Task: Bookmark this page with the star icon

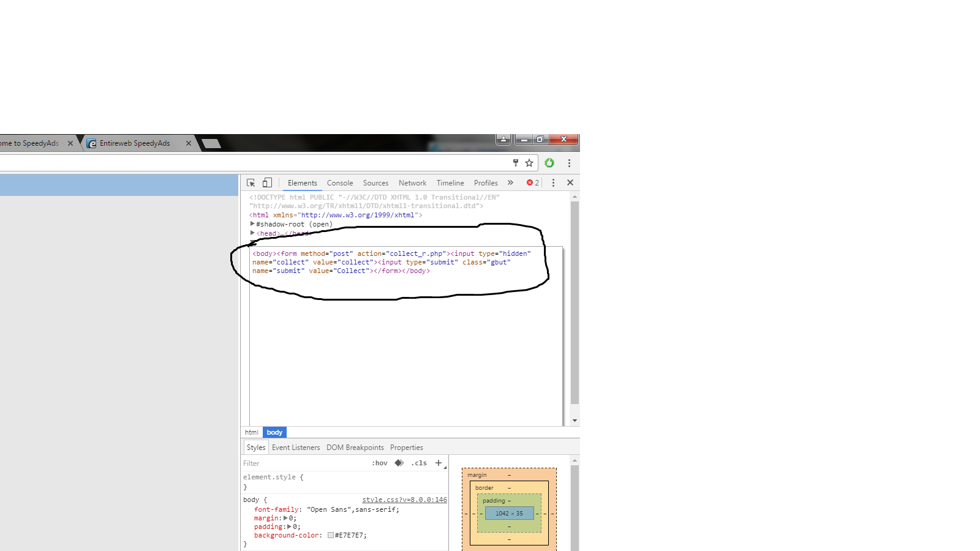Action: pyautogui.click(x=529, y=163)
